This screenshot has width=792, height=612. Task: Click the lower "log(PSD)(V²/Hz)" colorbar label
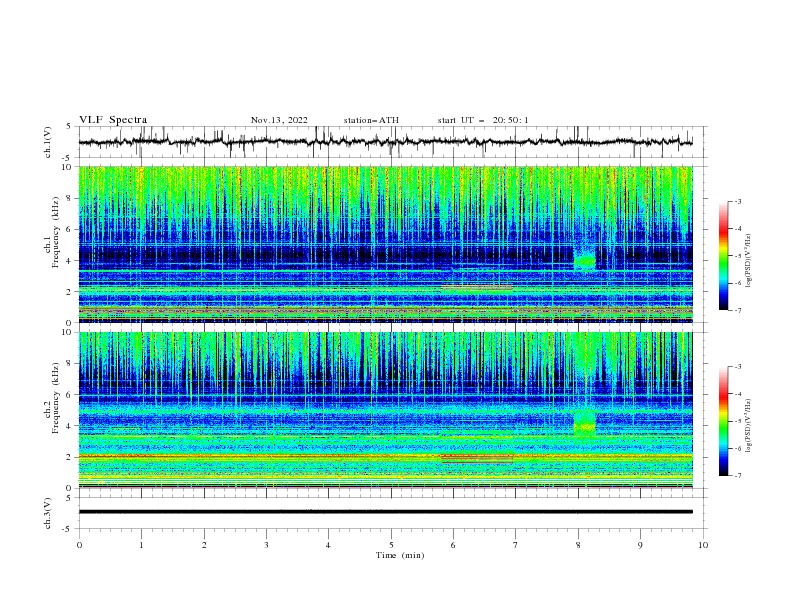750,425
